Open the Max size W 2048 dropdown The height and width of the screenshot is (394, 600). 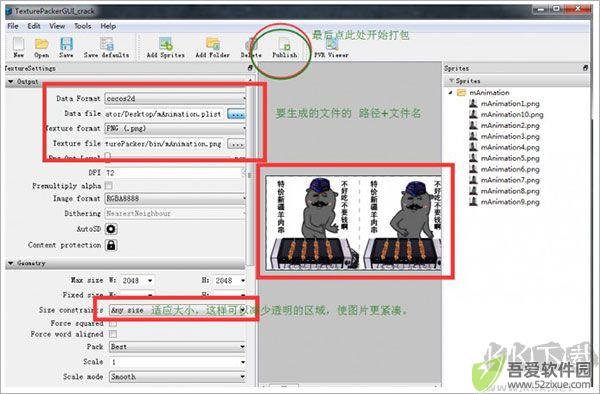137,280
